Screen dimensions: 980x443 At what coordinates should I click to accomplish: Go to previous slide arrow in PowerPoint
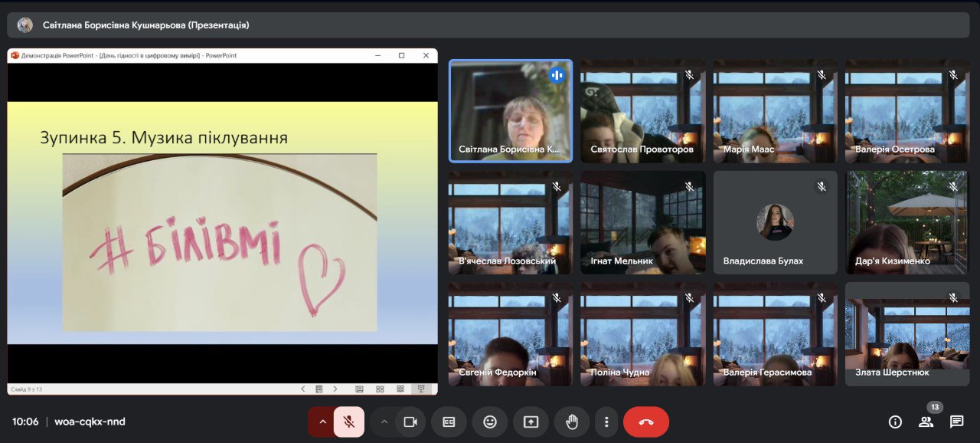tap(303, 389)
